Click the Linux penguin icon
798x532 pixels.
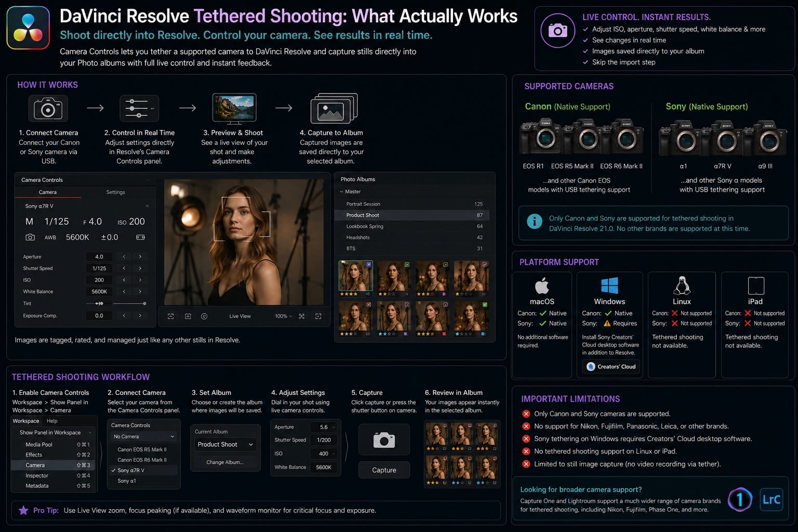point(682,286)
